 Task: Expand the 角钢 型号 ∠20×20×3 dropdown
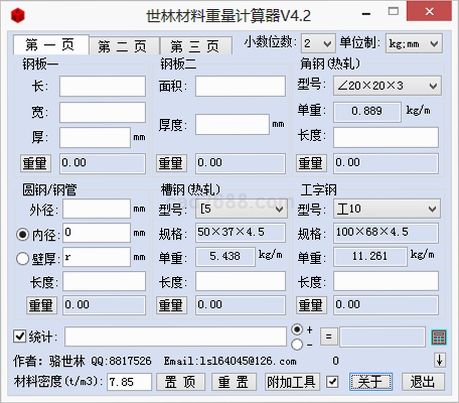click(x=387, y=86)
